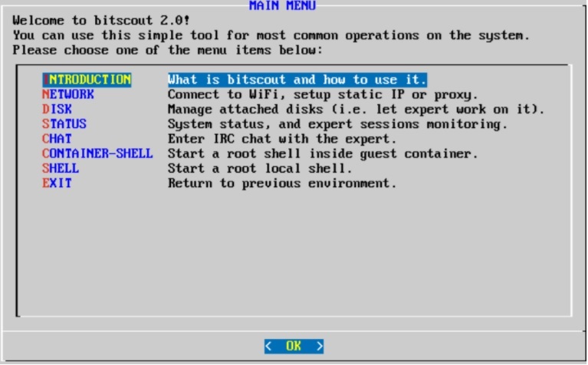The width and height of the screenshot is (588, 365).
Task: Select the CHAT menu entry
Action: click(57, 139)
